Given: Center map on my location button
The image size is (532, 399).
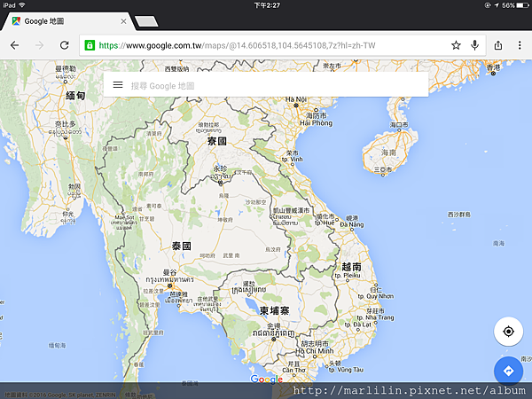Looking at the screenshot, I should [x=508, y=332].
